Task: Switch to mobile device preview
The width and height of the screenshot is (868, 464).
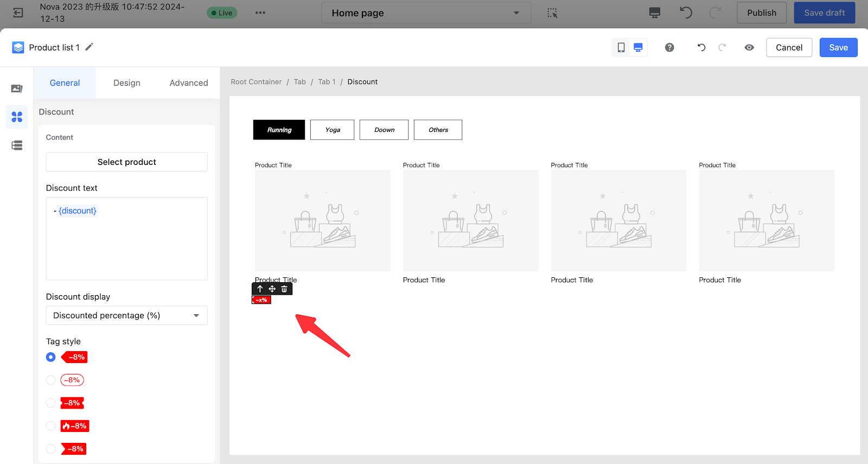Action: (621, 48)
